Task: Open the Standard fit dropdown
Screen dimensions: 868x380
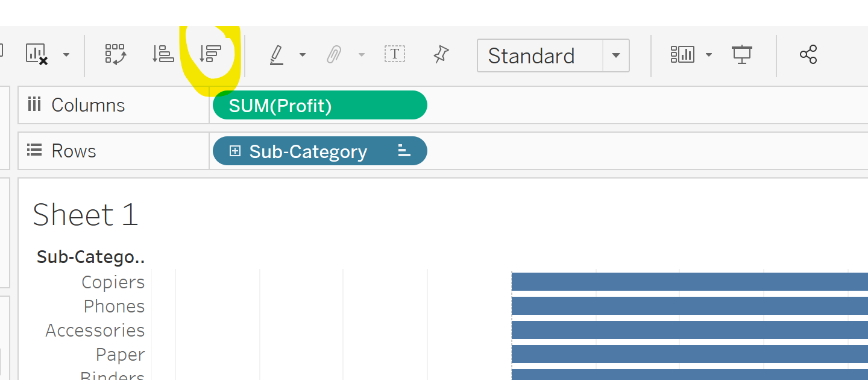Action: coord(615,55)
